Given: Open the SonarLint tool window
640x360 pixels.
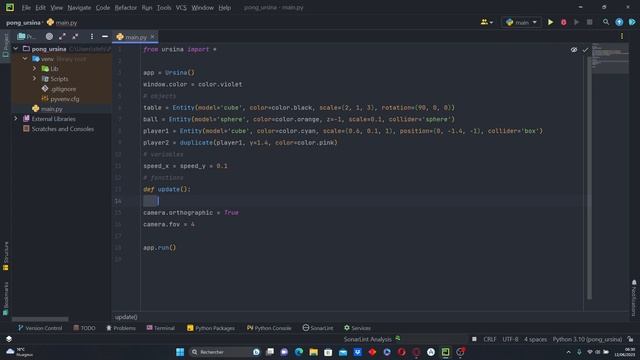Looking at the screenshot, I should (318, 328).
